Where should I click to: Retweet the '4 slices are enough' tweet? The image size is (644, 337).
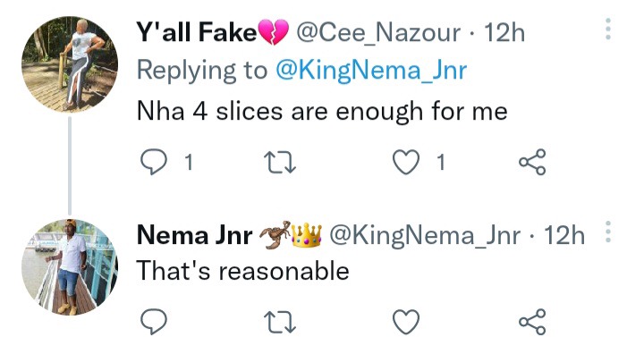280,163
